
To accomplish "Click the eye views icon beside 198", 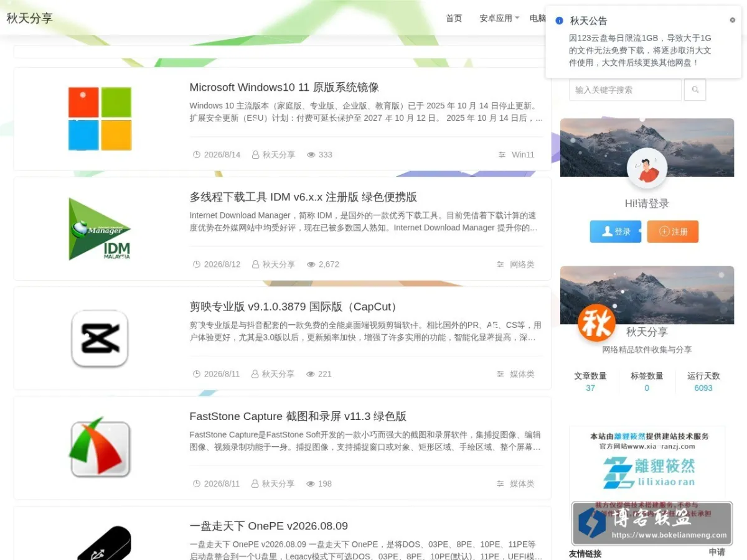I will tap(311, 483).
